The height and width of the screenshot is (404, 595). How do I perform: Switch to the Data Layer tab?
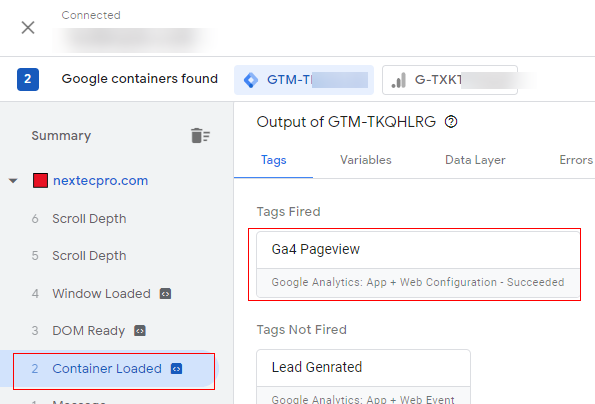pyautogui.click(x=475, y=160)
